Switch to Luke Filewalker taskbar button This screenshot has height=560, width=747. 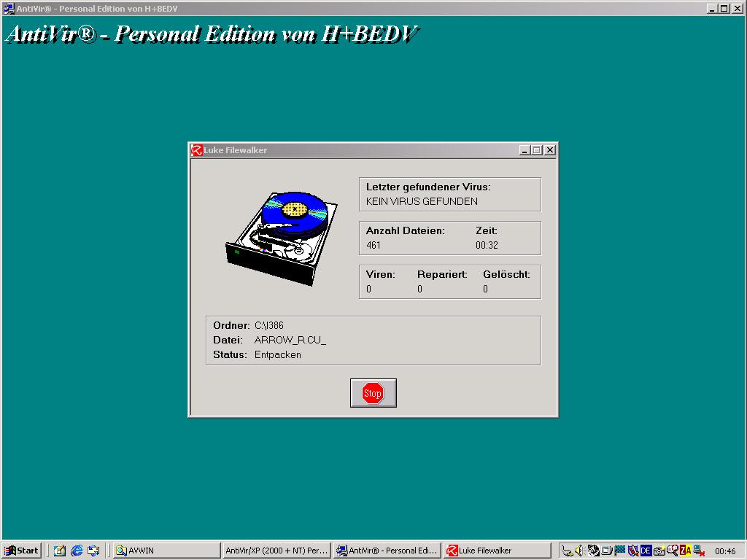(497, 551)
